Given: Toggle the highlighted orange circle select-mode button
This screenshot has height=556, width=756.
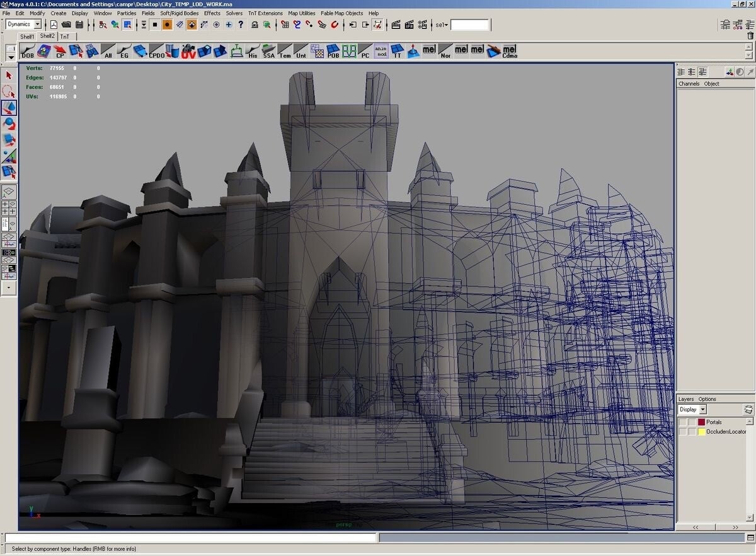Looking at the screenshot, I should [x=167, y=25].
